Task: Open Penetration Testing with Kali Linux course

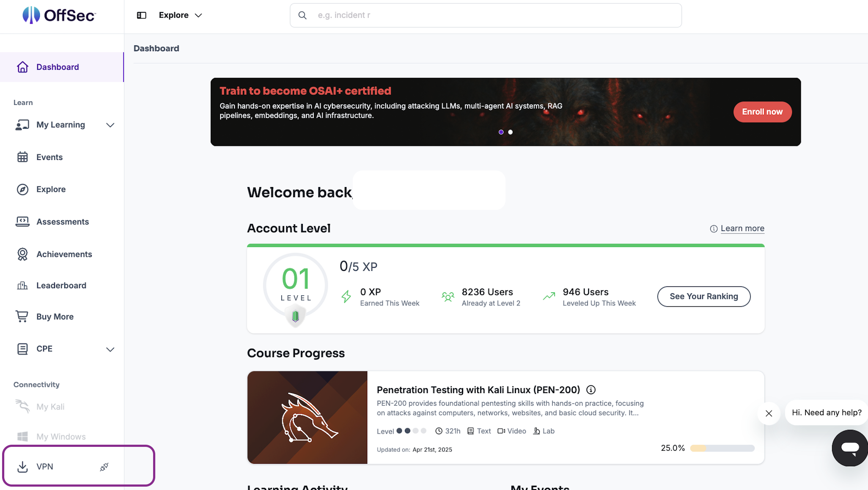Action: coord(478,390)
